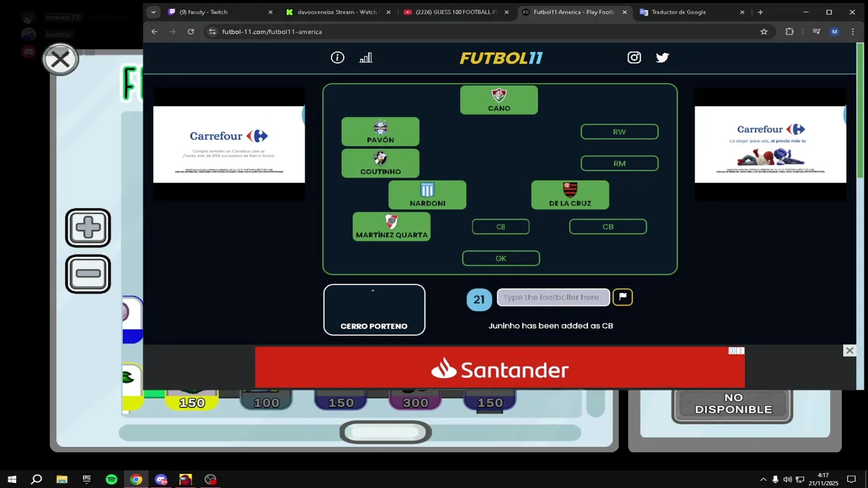Image resolution: width=868 pixels, height=488 pixels.
Task: Click the empty CB slot beside Martínez Quarta
Action: coord(500,227)
